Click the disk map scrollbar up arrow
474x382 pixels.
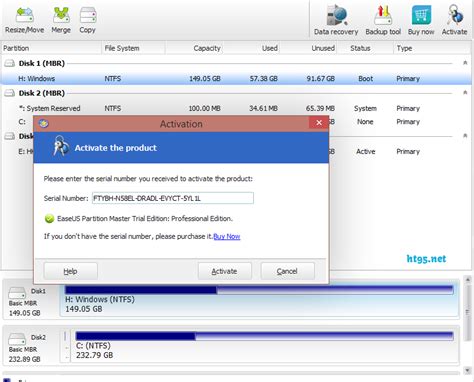[x=467, y=280]
